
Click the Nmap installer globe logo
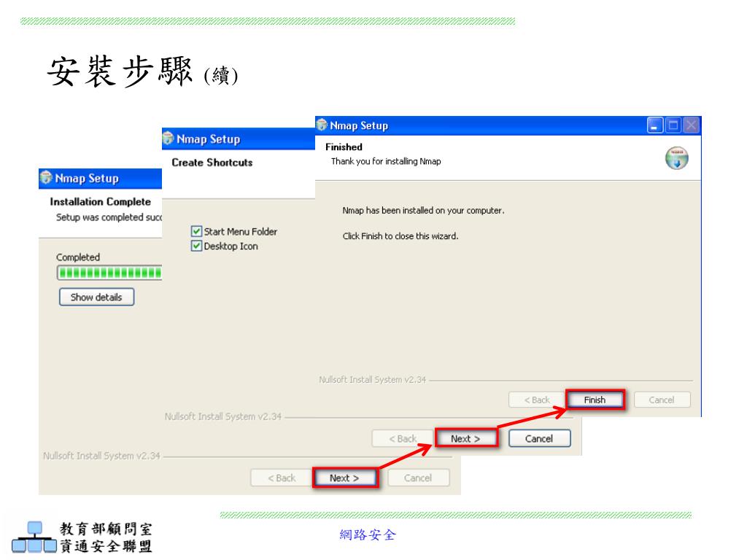point(676,158)
